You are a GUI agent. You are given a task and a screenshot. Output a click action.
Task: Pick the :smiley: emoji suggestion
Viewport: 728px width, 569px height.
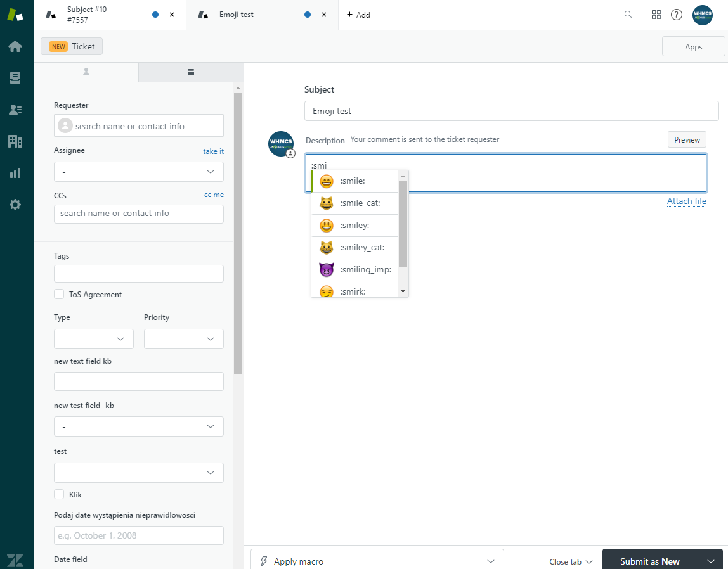pyautogui.click(x=354, y=226)
